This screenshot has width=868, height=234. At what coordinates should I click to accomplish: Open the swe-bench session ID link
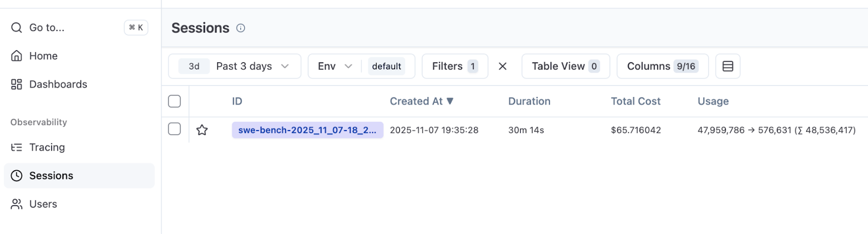click(x=307, y=130)
